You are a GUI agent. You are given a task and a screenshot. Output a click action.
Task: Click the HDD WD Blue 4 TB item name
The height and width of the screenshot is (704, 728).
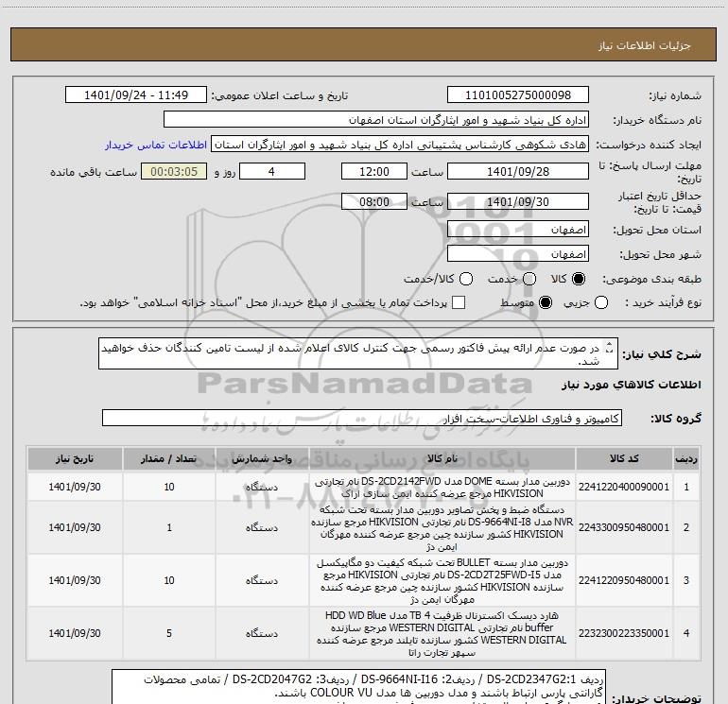pyautogui.click(x=442, y=634)
